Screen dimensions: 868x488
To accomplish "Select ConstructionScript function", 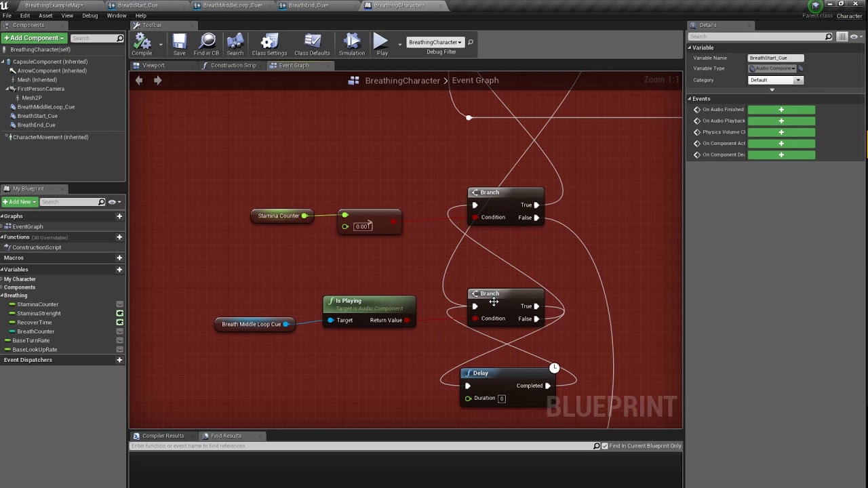I will [x=36, y=247].
